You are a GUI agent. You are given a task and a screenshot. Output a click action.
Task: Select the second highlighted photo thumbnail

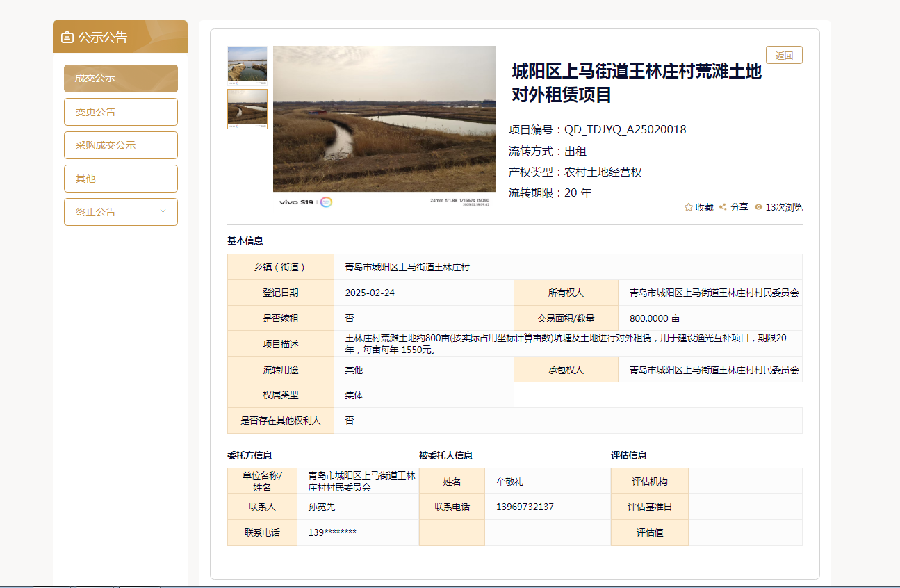247,108
